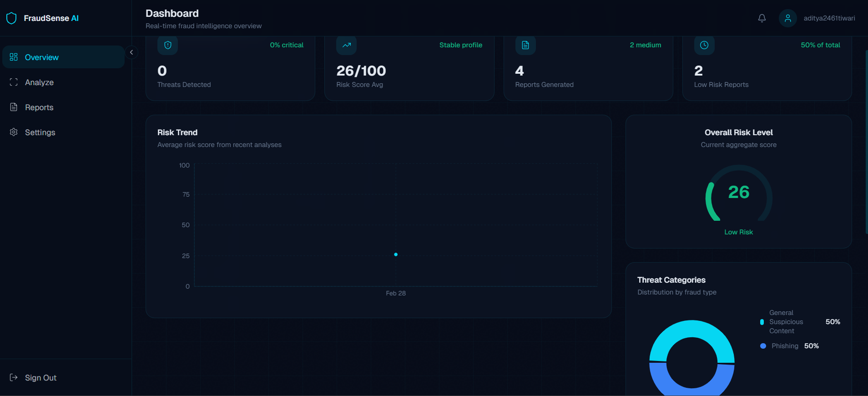The height and width of the screenshot is (396, 868).
Task: Click the FraudSense AI shield logo
Action: point(11,18)
